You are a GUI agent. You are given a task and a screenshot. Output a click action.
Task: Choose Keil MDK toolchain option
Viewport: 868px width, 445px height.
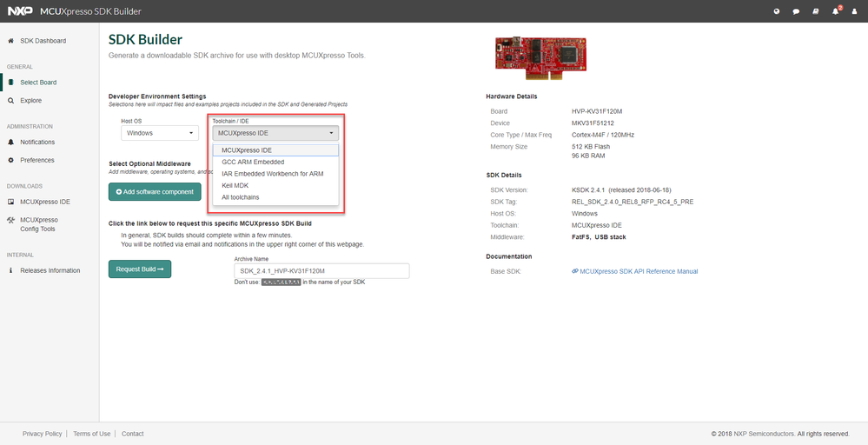point(275,185)
